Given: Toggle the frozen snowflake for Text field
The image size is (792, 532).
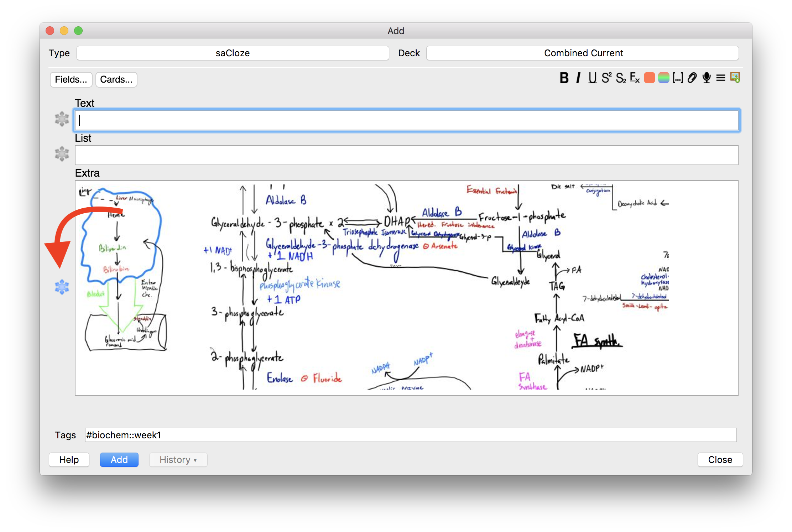Looking at the screenshot, I should click(62, 119).
